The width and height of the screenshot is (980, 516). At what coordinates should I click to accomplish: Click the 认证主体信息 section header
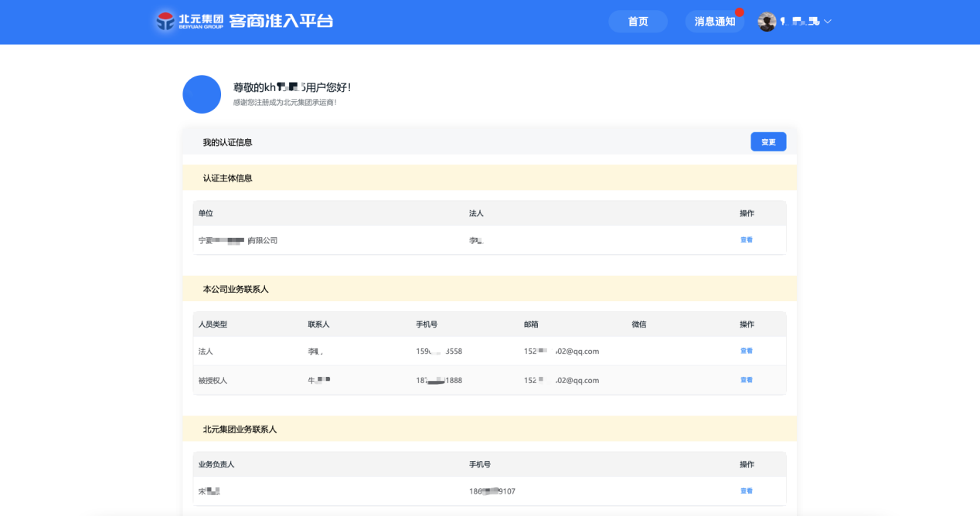point(228,178)
